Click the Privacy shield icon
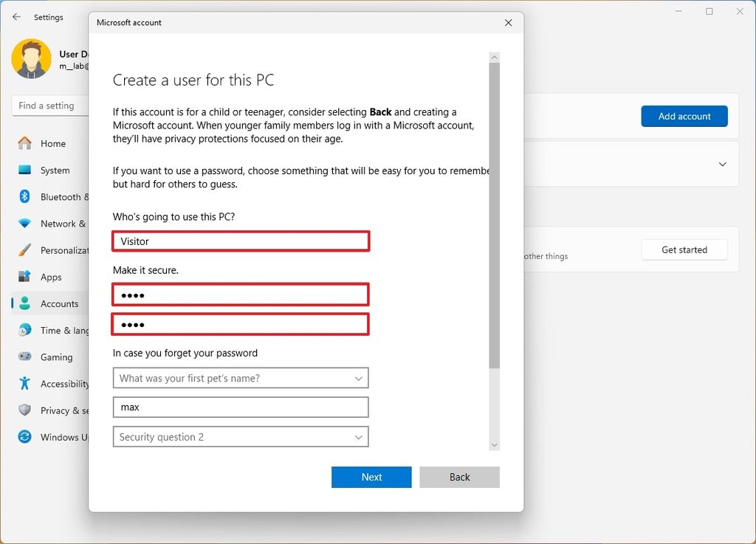The width and height of the screenshot is (756, 544). pyautogui.click(x=24, y=410)
